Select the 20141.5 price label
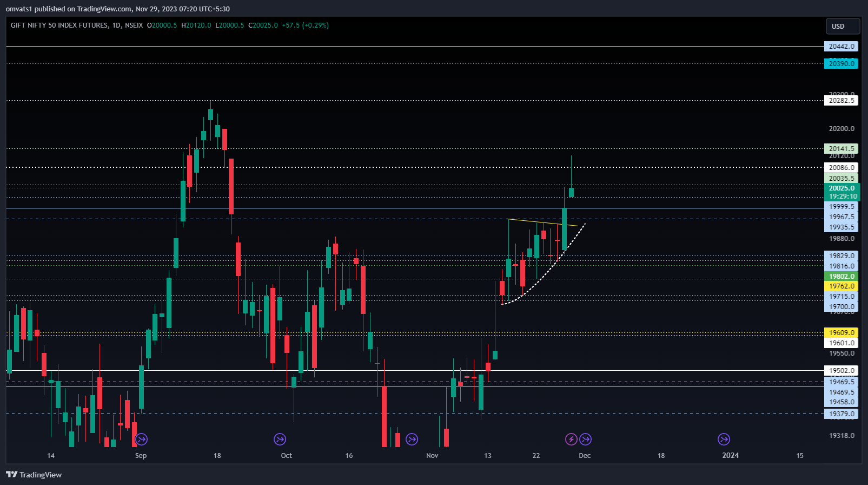This screenshot has width=868, height=485. point(841,148)
